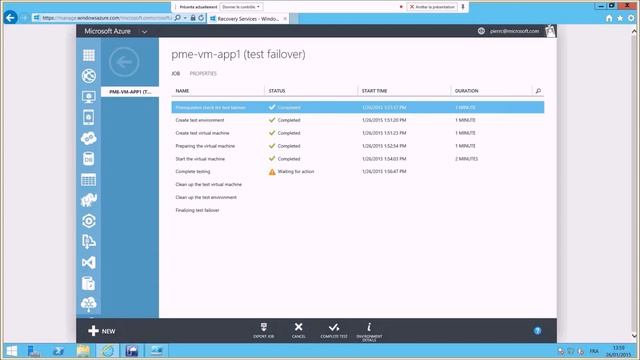Open the Cache document icon in the sidebar
640x360 pixels.
pos(89,283)
